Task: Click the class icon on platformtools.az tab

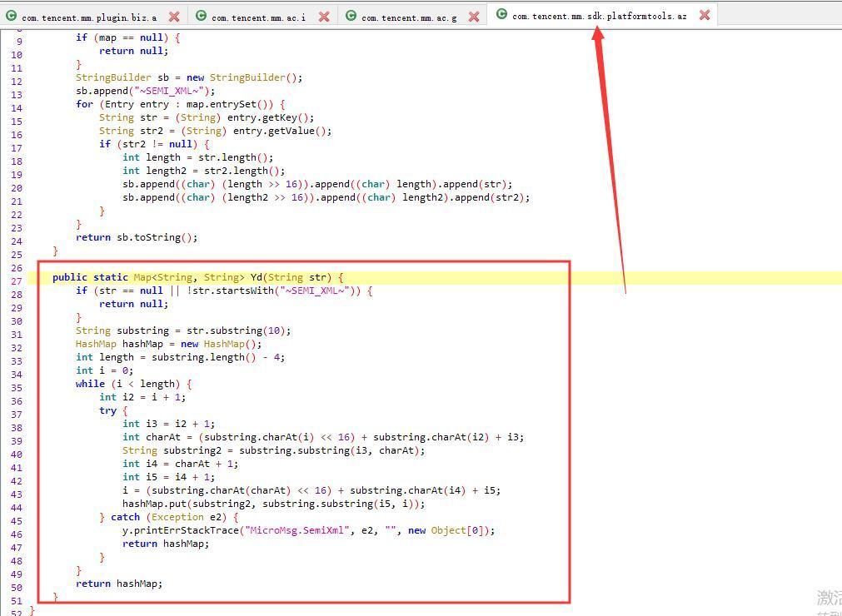Action: pyautogui.click(x=501, y=14)
